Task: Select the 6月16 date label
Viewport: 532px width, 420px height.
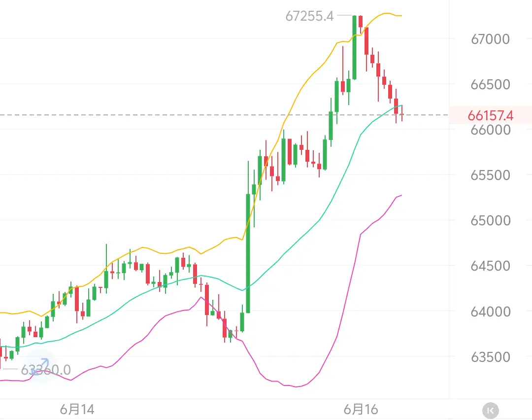Action: [x=361, y=410]
